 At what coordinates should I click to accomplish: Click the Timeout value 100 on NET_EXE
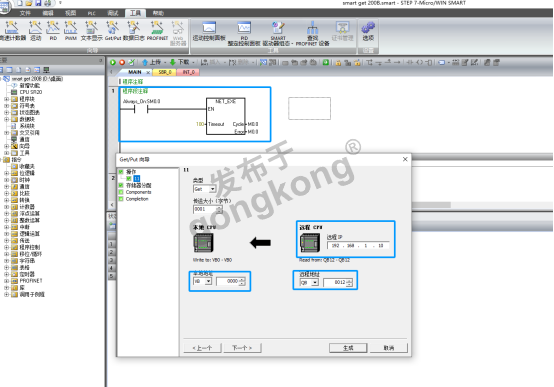click(200, 124)
